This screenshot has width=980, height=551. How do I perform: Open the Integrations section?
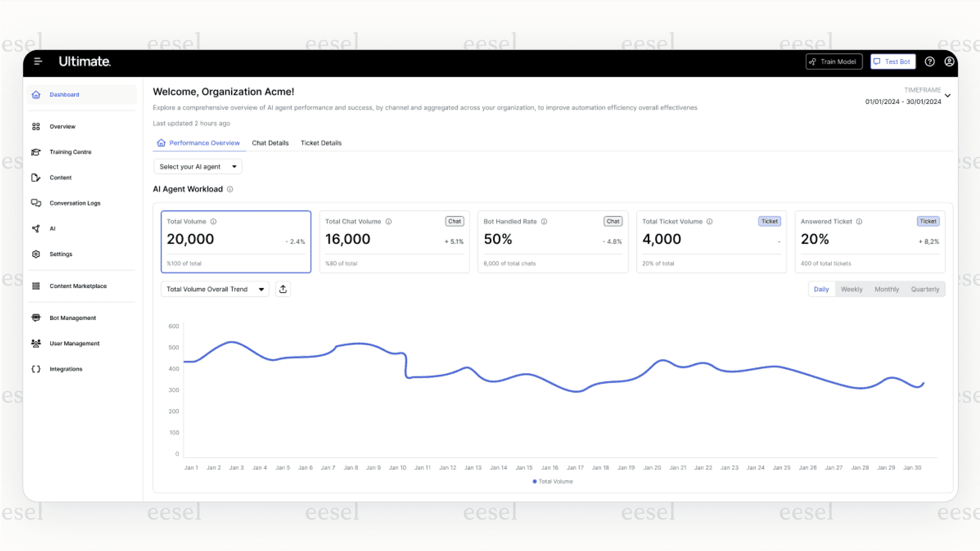[66, 368]
